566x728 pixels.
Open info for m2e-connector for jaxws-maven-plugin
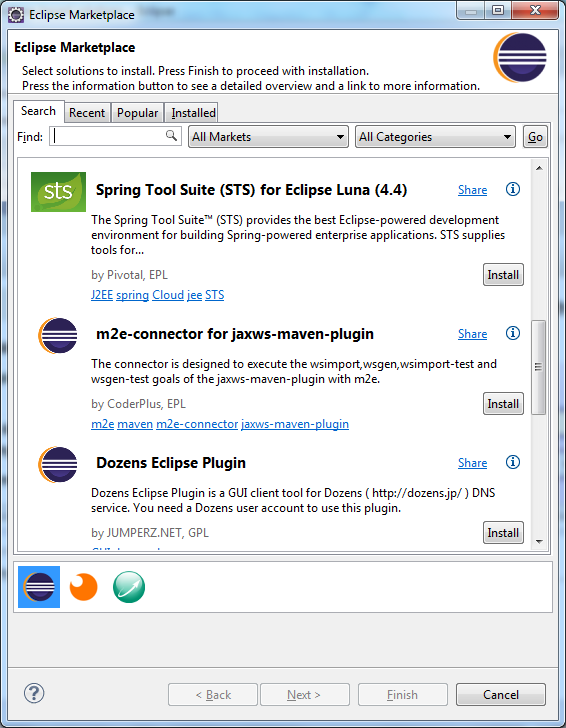(513, 333)
